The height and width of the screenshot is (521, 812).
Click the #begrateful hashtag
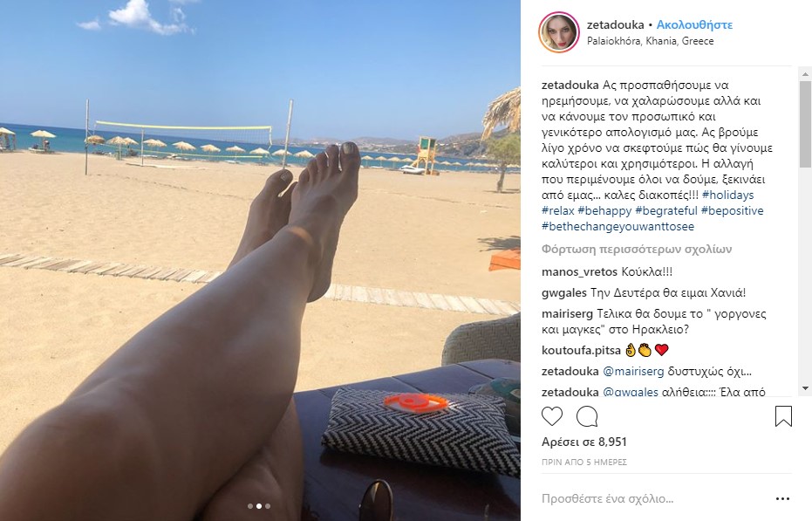pyautogui.click(x=666, y=210)
